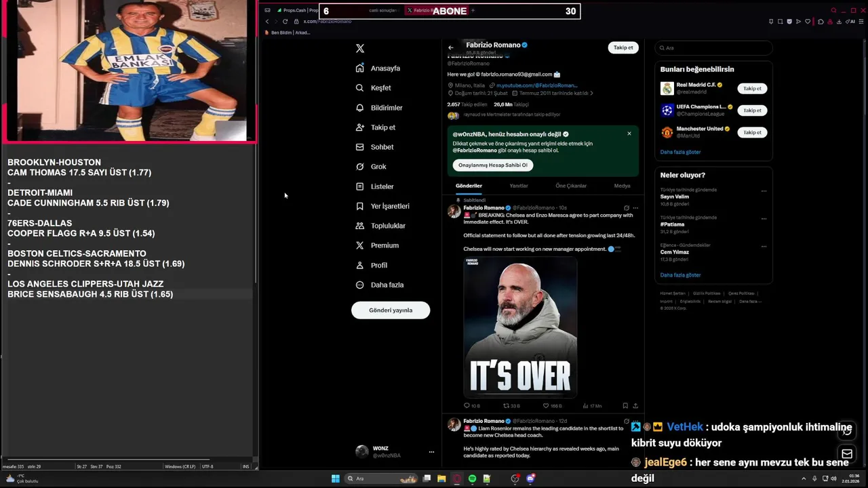868x488 pixels.
Task: Navigate browser back arrow
Action: (267, 21)
